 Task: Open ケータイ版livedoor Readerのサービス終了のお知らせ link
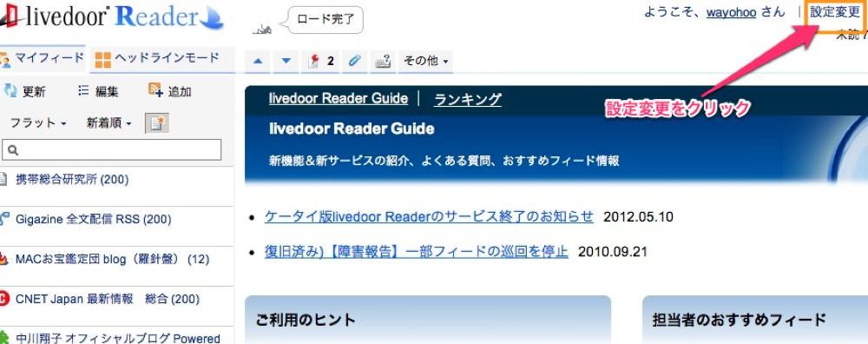[429, 216]
